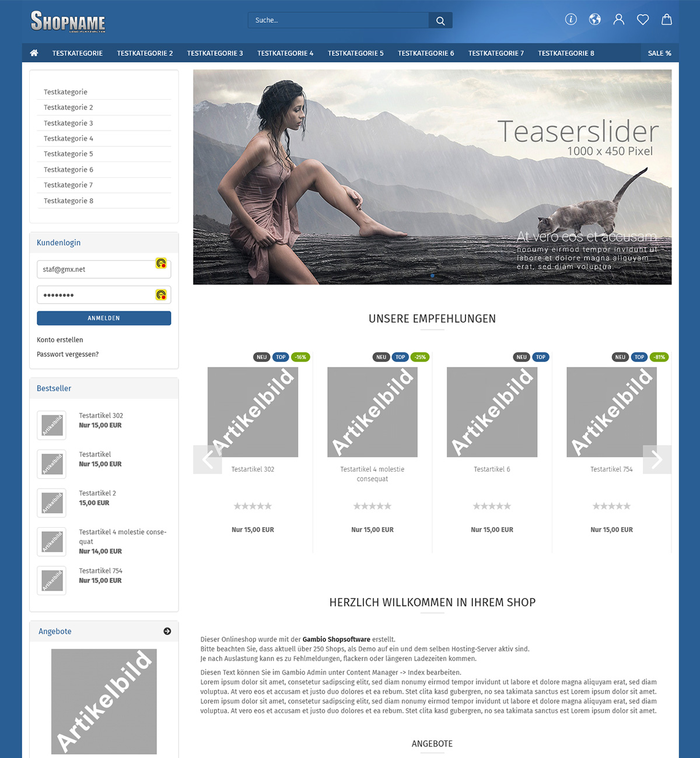This screenshot has height=758, width=700.
Task: Open the wishlist heart icon
Action: (643, 20)
